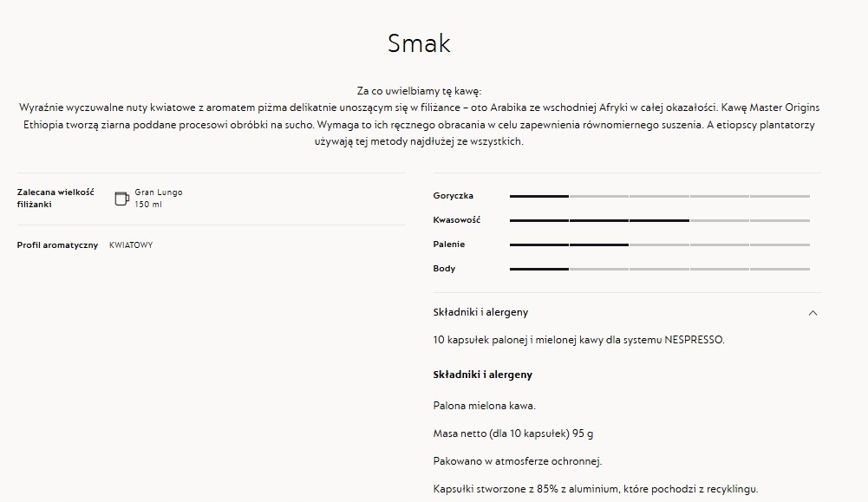Click the 'Za co uwielbiamy tę kawę' line
868x502 pixels.
419,91
